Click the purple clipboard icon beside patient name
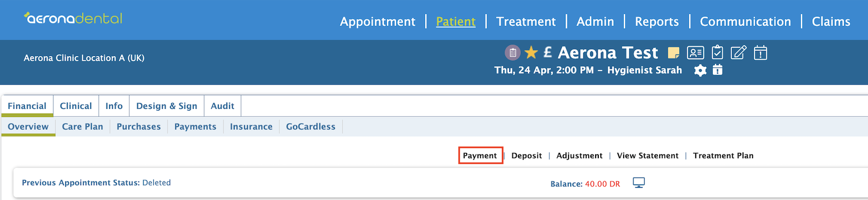This screenshot has width=868, height=200. click(512, 52)
